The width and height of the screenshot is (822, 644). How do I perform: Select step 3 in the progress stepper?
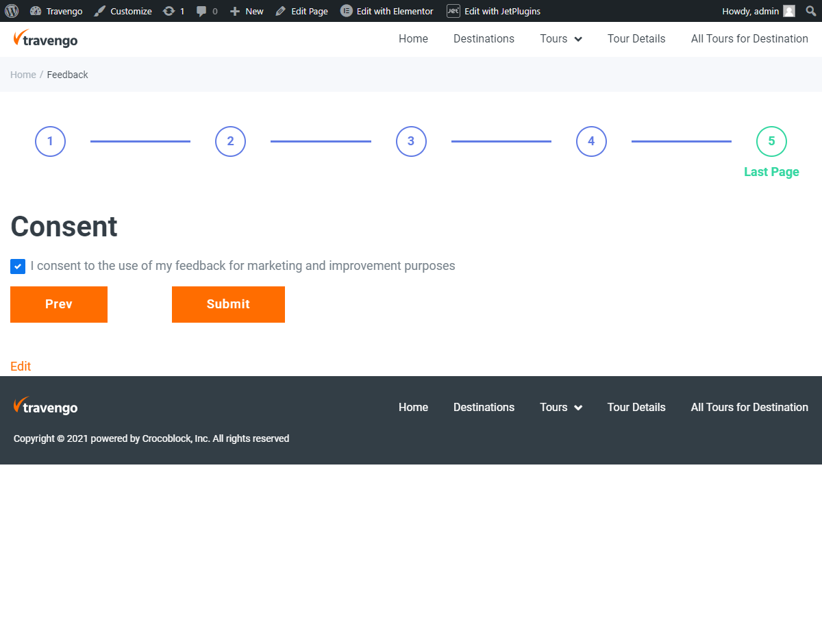click(411, 141)
